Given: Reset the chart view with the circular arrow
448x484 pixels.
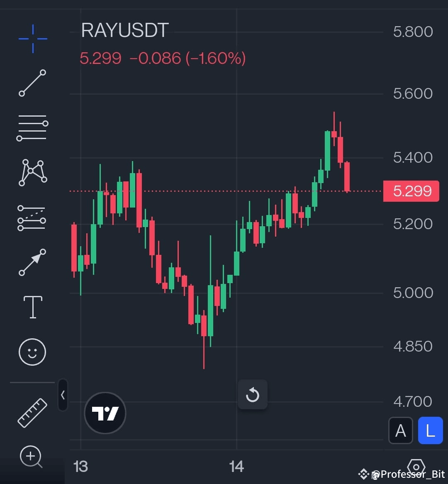Looking at the screenshot, I should tap(253, 394).
